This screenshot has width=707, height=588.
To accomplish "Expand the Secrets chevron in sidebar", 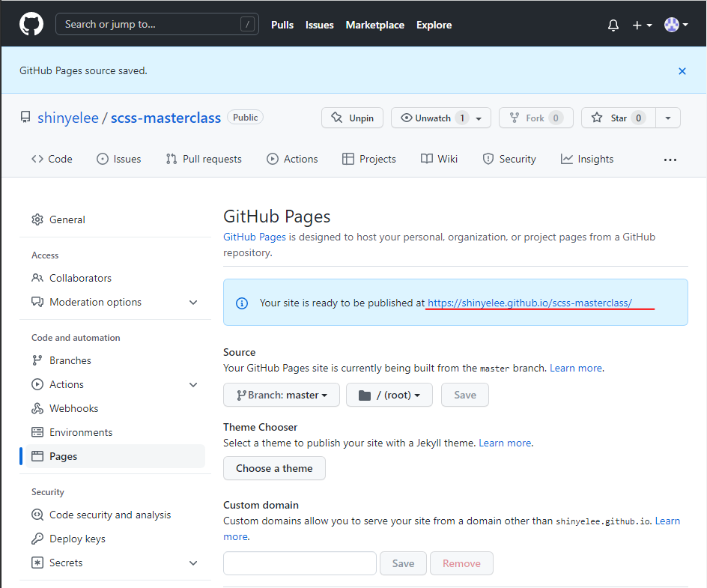I will [193, 563].
